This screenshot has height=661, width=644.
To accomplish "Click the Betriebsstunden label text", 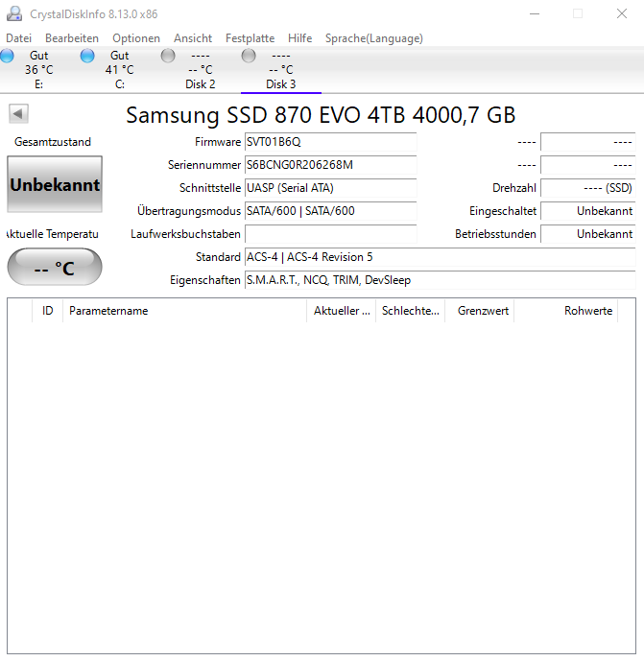I will [495, 234].
